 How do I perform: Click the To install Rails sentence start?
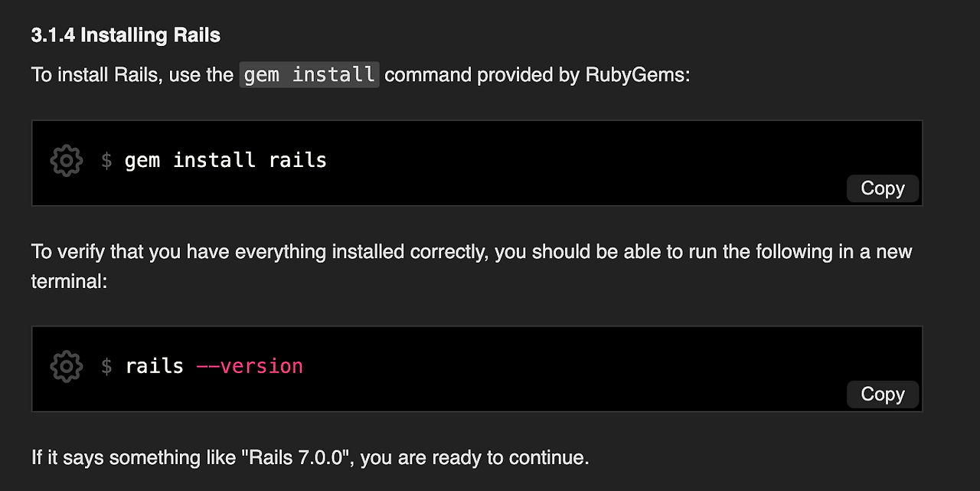94,75
